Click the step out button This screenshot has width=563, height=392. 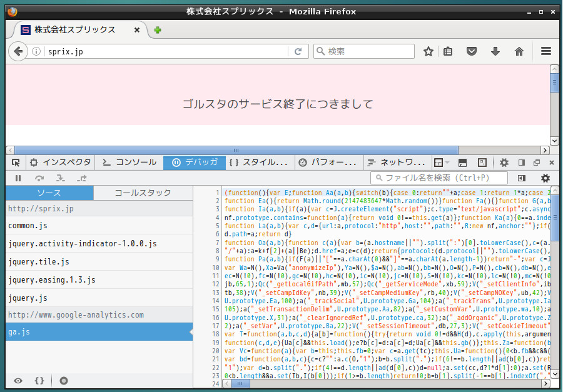coord(81,178)
